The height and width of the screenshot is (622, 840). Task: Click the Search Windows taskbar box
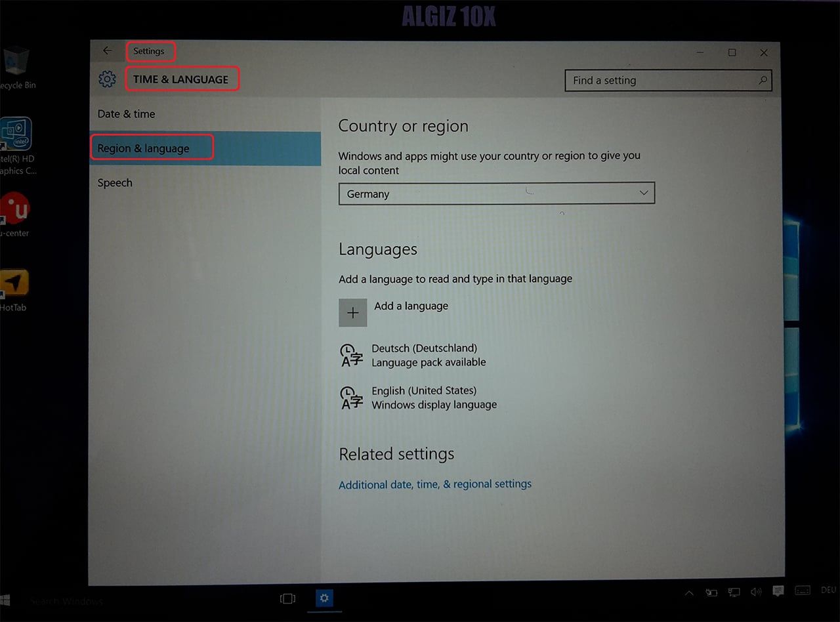[67, 601]
